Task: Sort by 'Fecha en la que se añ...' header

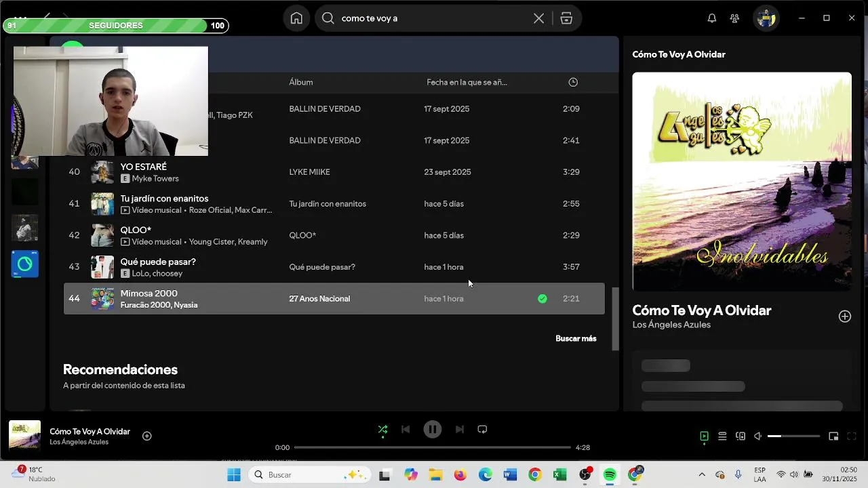Action: click(467, 82)
